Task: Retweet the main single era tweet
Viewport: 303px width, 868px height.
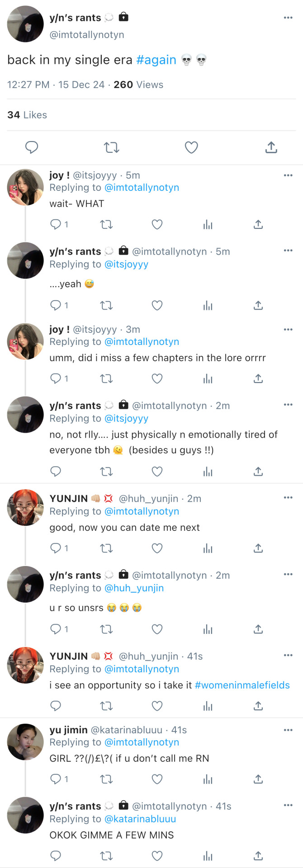Action: (111, 147)
